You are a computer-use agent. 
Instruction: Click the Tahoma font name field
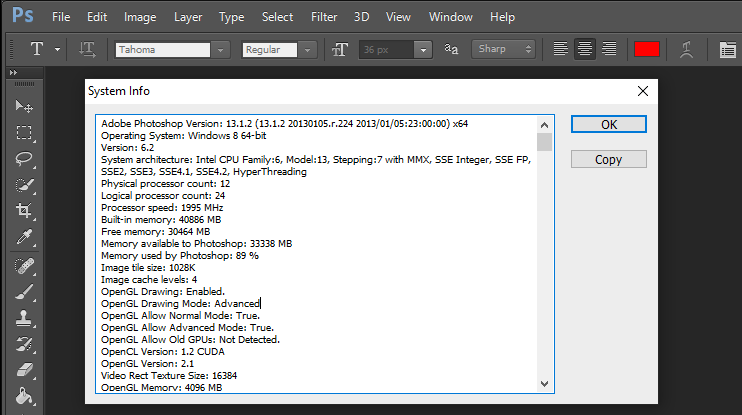click(163, 50)
